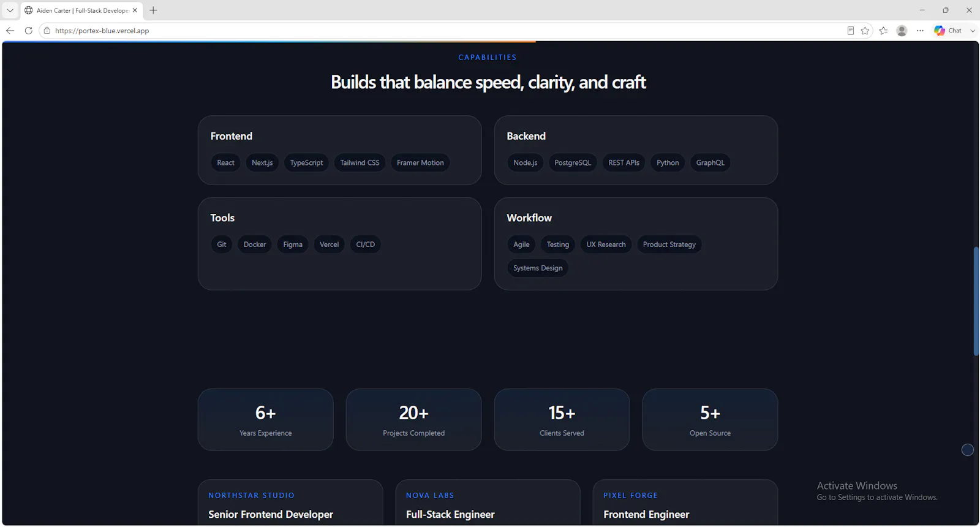Click the CAPABILITIES section label
Screen dimensions: 980x527
pyautogui.click(x=488, y=57)
